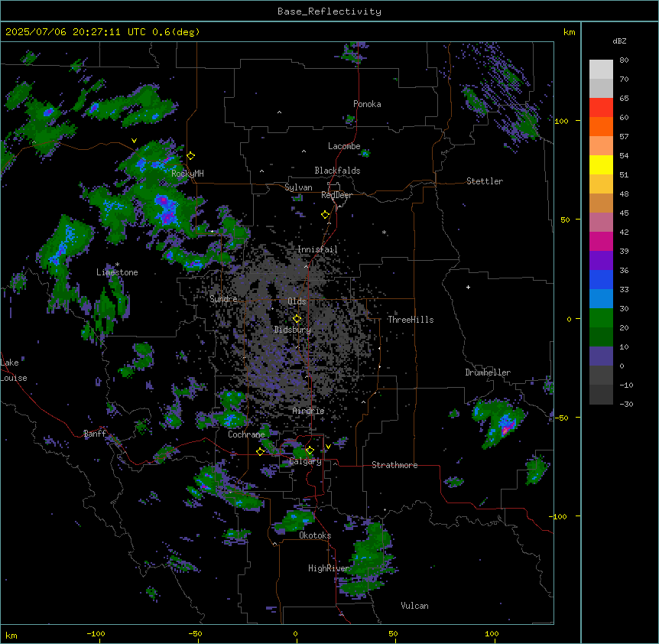Click the white asterisk marker above Limestone
The image size is (659, 644).
[x=117, y=265]
